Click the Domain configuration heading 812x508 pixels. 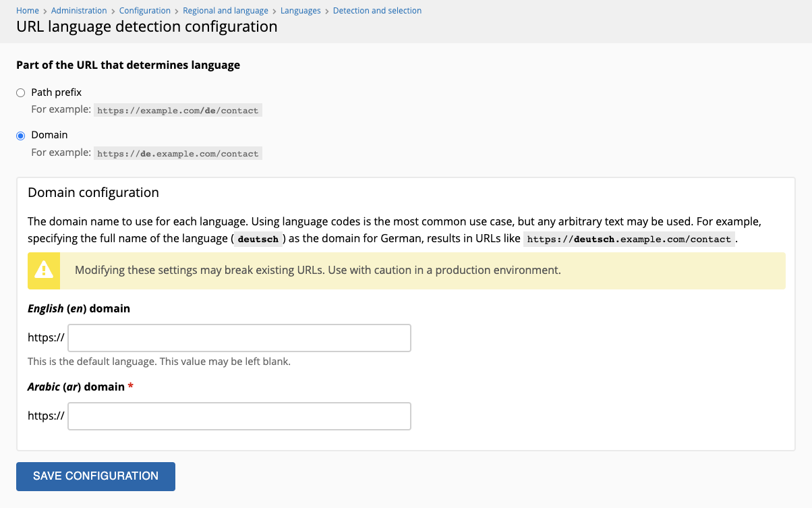pos(92,192)
